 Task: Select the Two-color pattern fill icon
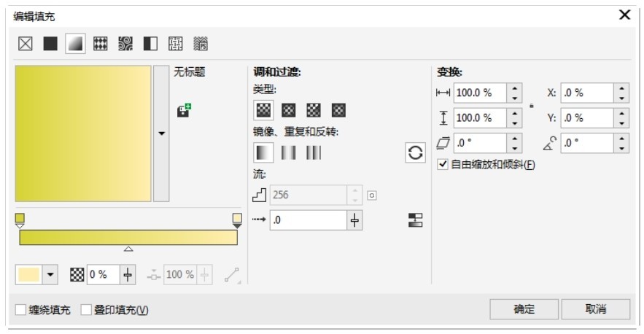click(x=150, y=43)
